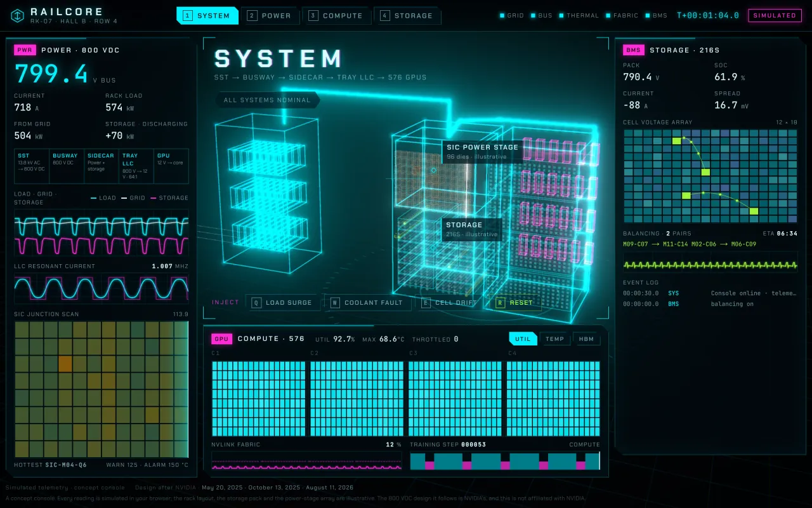Click the RAILCORE hexagon logo icon
The width and height of the screenshot is (812, 508).
[18, 15]
